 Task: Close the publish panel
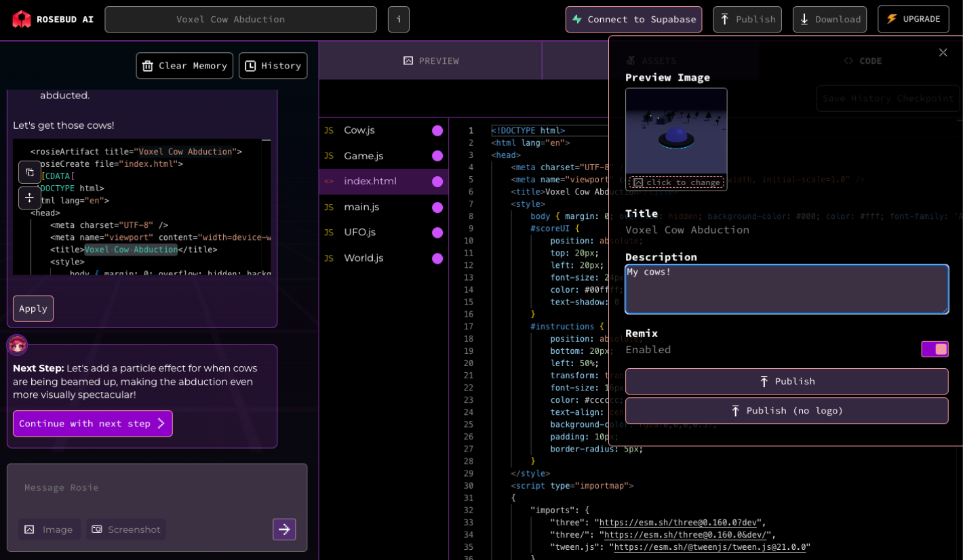tap(943, 53)
